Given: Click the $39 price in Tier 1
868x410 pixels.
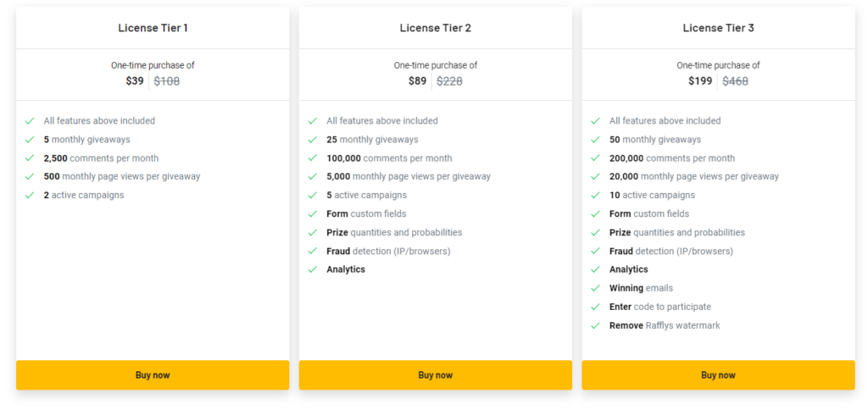Looking at the screenshot, I should point(134,81).
